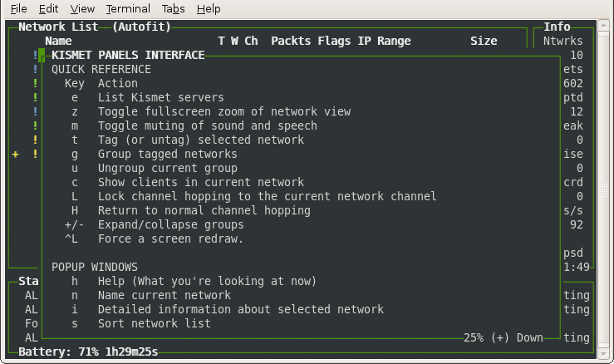Click the '(Autofit)' label
The height and width of the screenshot is (364, 614).
point(141,27)
